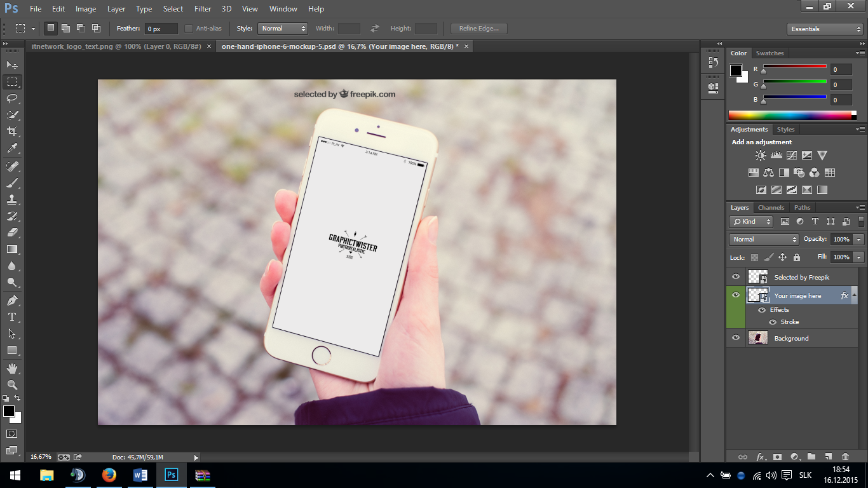Hide the Selected by Freepik layer
The image size is (868, 488).
click(736, 277)
